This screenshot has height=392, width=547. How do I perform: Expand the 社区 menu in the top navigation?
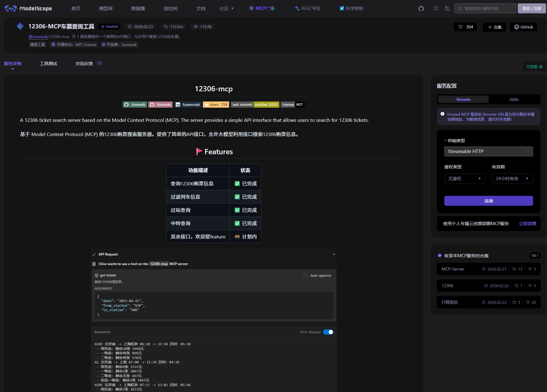pos(227,8)
